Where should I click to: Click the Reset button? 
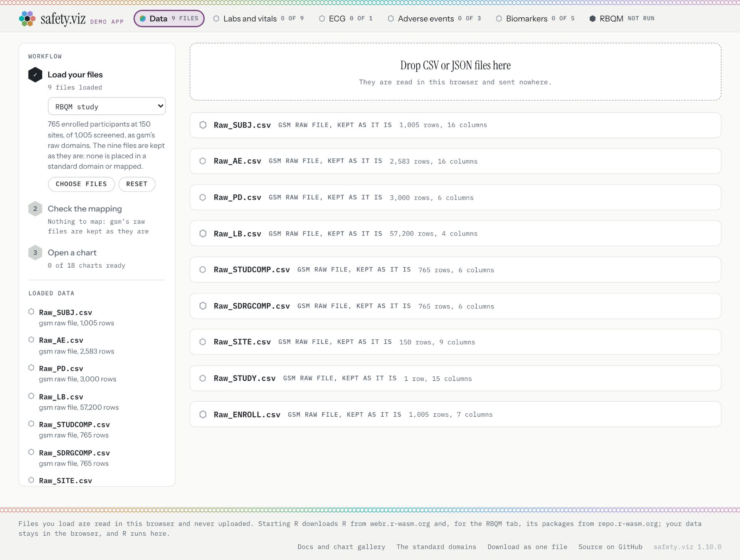pos(137,184)
